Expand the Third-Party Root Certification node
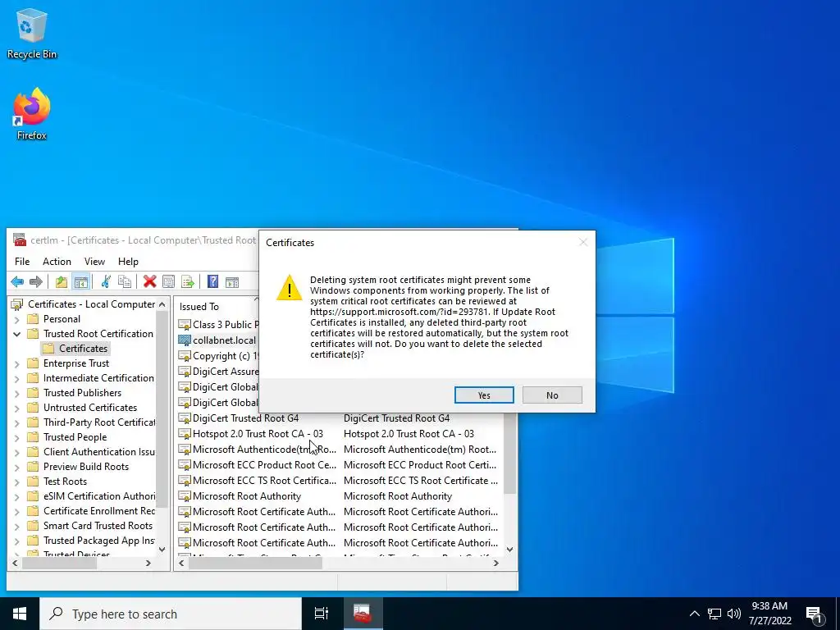Viewport: 840px width, 630px height. (16, 422)
